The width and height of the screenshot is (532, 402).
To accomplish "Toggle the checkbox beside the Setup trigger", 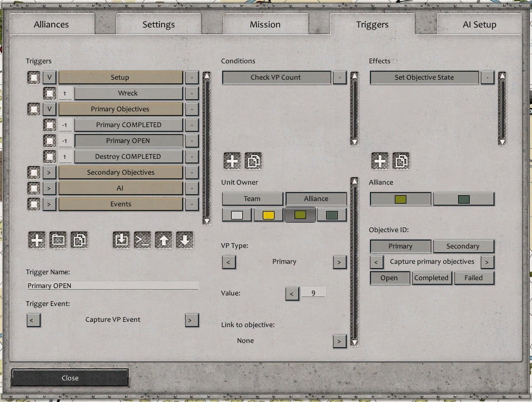I will 33,77.
